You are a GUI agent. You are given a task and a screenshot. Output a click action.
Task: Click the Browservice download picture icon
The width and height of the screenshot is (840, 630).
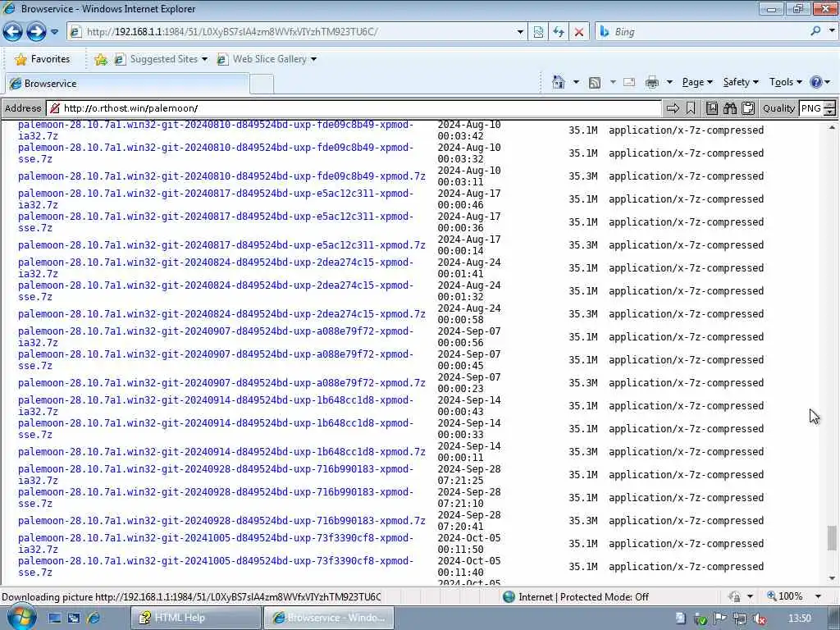(x=711, y=108)
